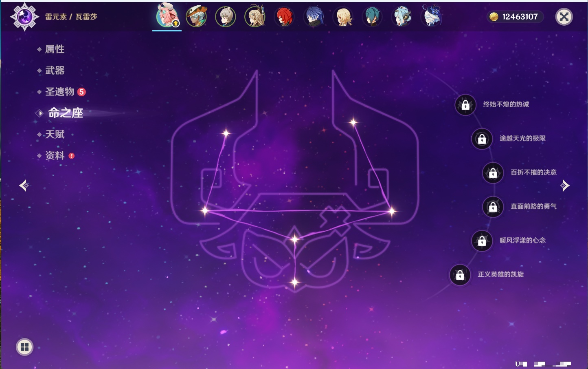Select the light-blue-haired avatar with white cap

(x=402, y=17)
